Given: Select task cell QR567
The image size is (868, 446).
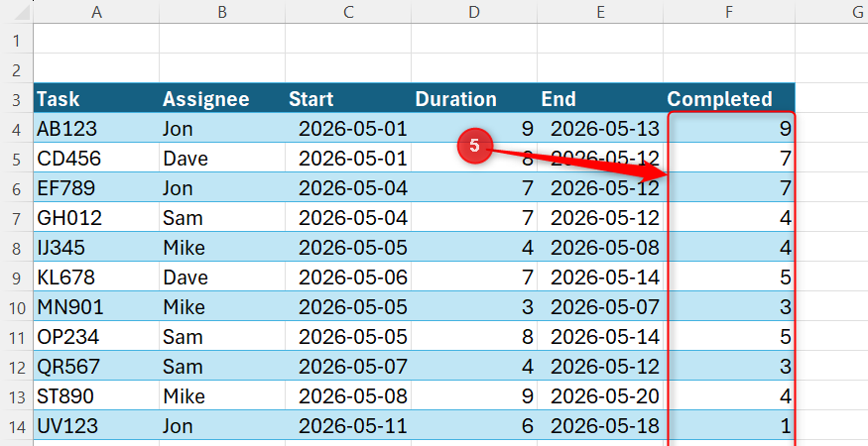Looking at the screenshot, I should [96, 367].
